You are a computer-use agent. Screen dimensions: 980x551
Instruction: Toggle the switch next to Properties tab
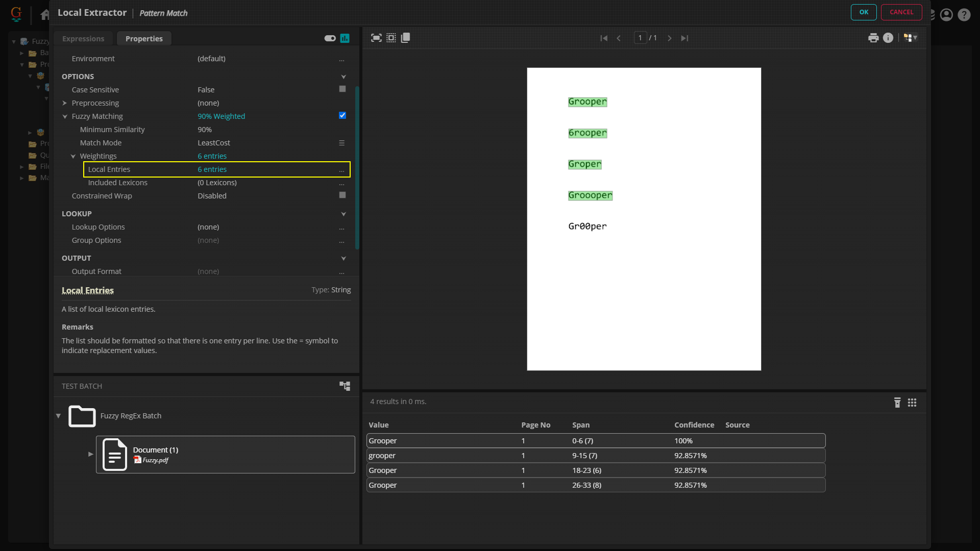[330, 38]
